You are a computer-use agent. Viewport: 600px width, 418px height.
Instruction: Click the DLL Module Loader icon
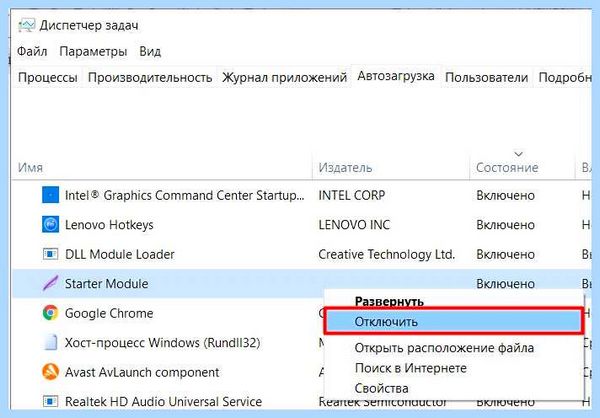click(x=51, y=254)
